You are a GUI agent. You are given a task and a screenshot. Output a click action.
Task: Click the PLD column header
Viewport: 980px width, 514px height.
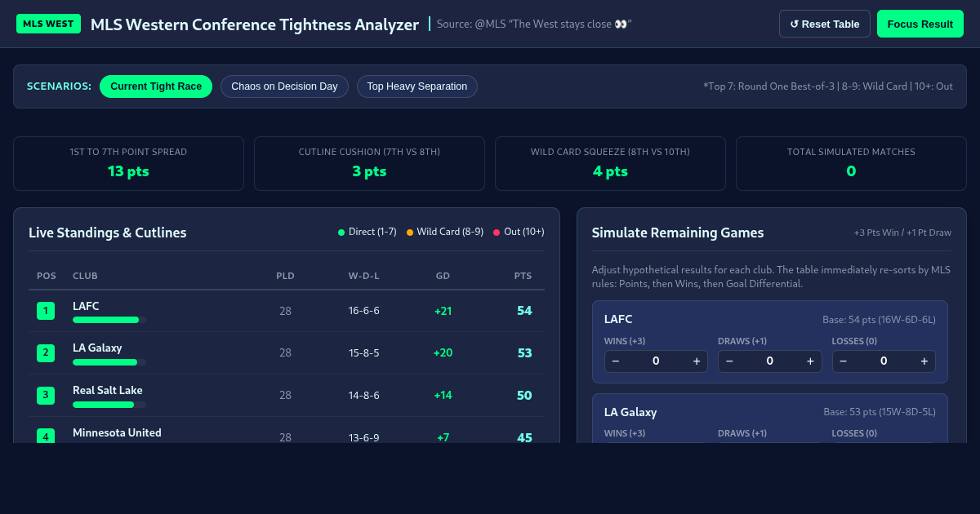point(285,276)
